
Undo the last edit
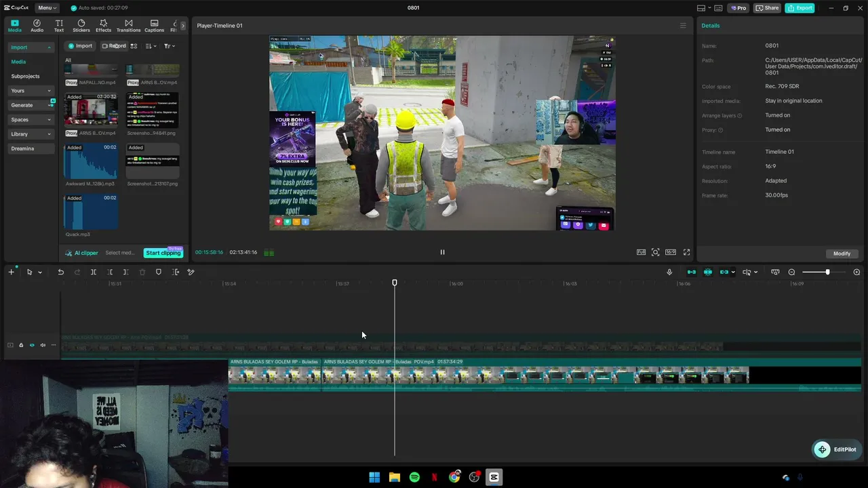coord(60,272)
